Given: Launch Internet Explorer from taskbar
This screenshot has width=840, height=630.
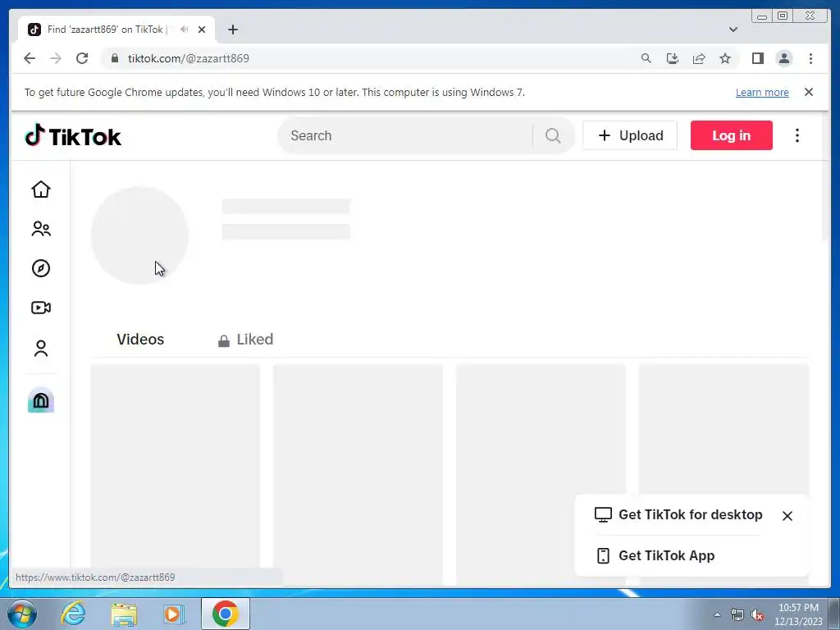Looking at the screenshot, I should 73,614.
